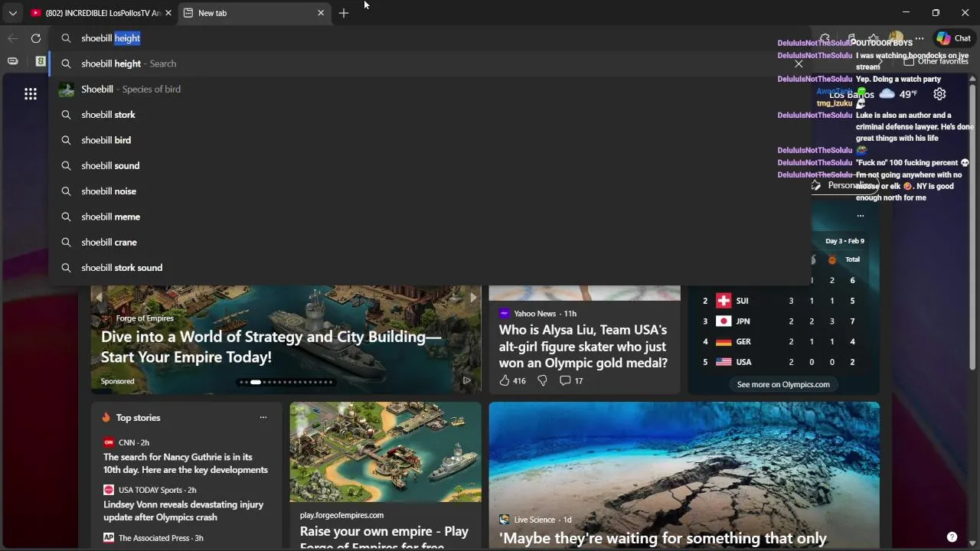Open the apps grid launcher icon

[31, 94]
